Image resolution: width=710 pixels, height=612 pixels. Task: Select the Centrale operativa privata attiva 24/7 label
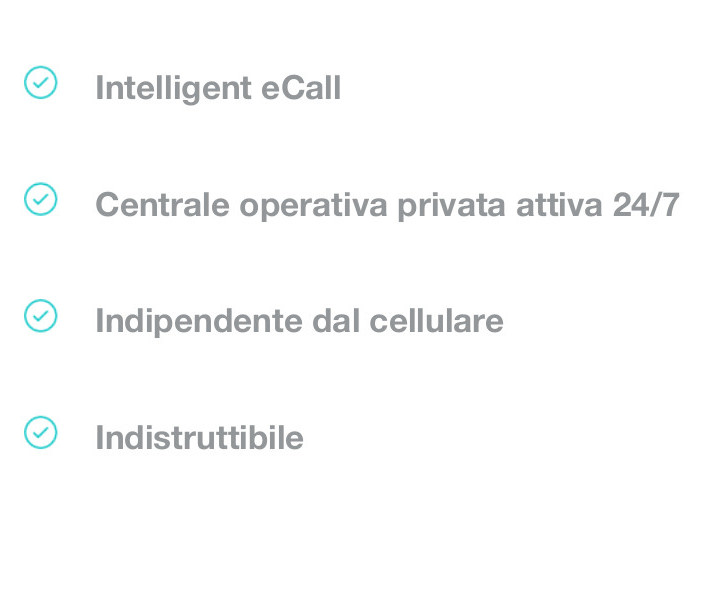click(388, 206)
